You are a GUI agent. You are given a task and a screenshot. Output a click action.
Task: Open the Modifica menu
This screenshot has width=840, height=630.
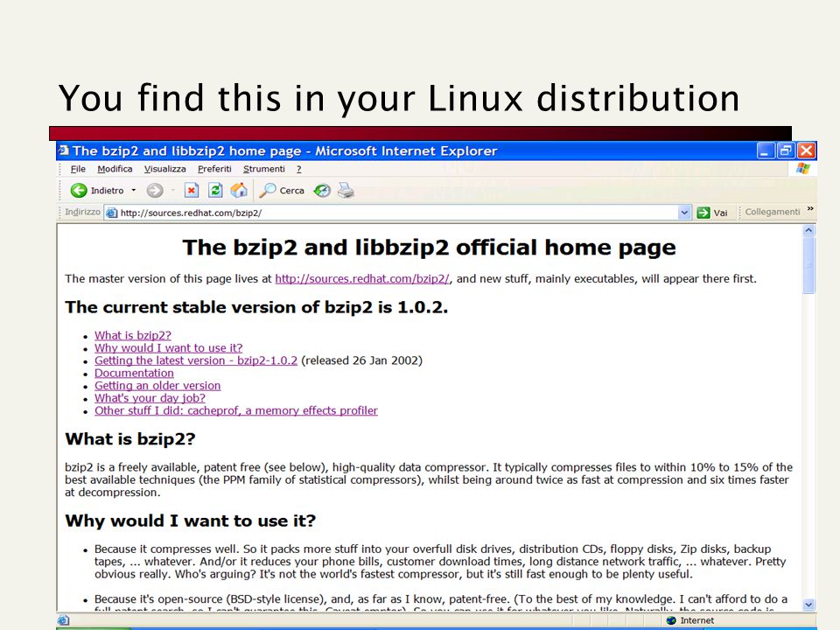(x=115, y=169)
